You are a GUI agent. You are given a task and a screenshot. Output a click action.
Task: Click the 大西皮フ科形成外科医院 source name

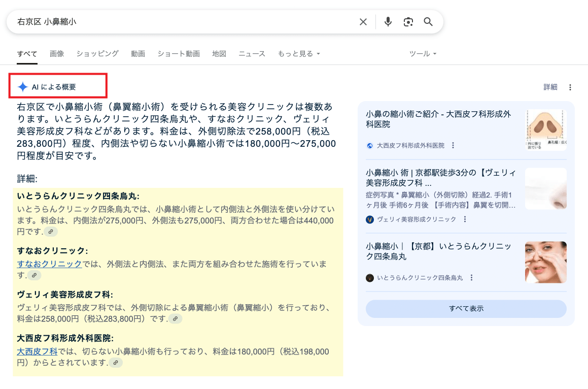click(x=410, y=146)
